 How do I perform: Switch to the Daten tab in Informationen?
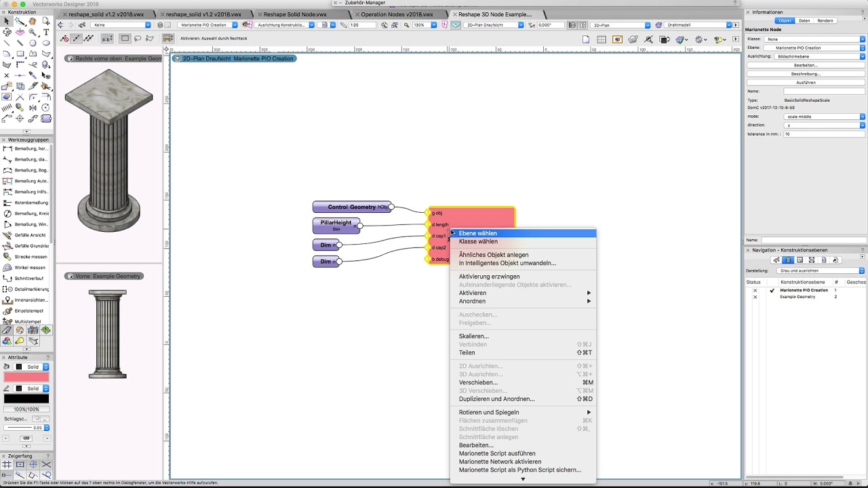click(804, 21)
